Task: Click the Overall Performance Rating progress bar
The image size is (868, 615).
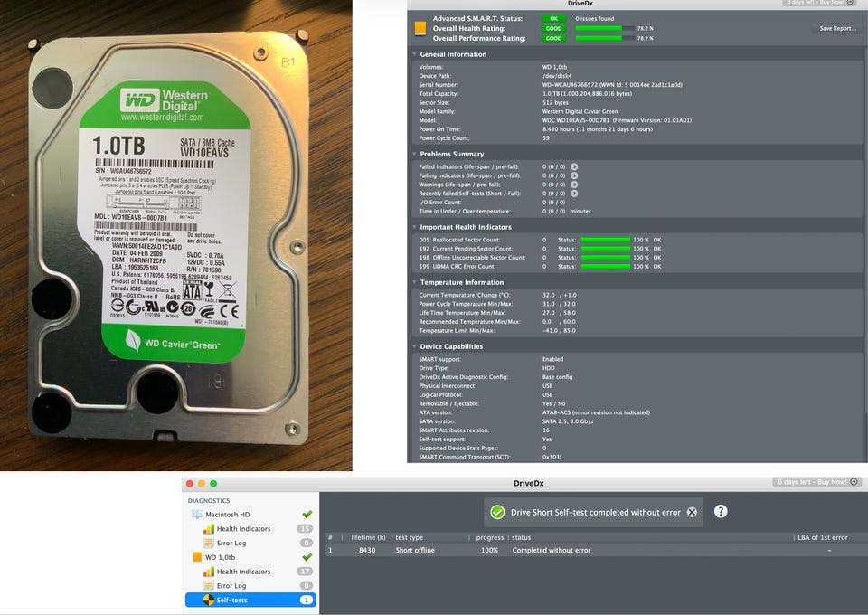Action: [605, 38]
